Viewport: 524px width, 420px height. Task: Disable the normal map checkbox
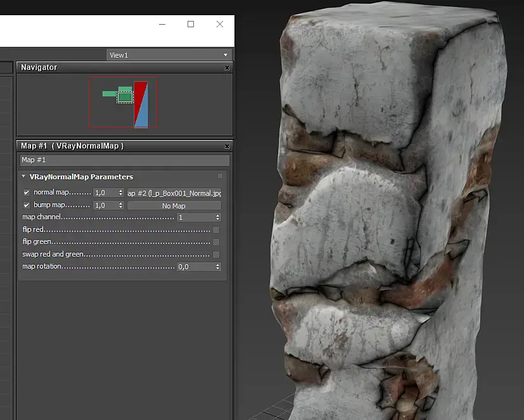point(27,193)
